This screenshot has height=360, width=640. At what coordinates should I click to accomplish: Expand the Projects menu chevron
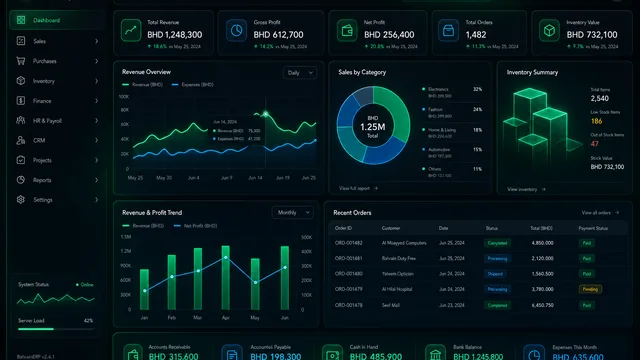click(x=96, y=160)
